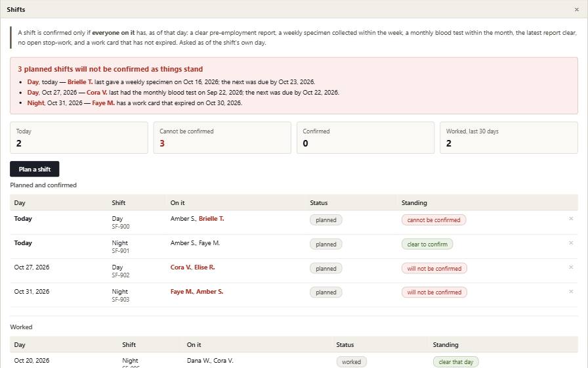Click the Cannot be confirmed summary card
588x368 pixels.
[x=222, y=137]
